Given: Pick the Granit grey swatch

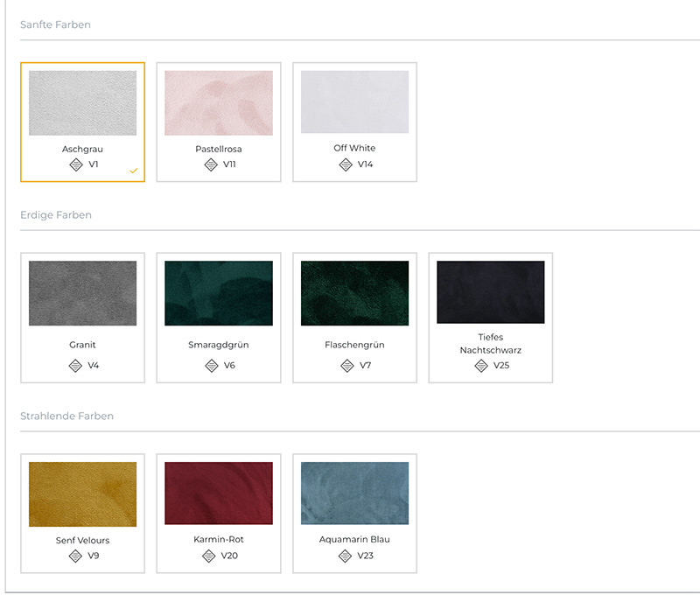Looking at the screenshot, I should (82, 293).
